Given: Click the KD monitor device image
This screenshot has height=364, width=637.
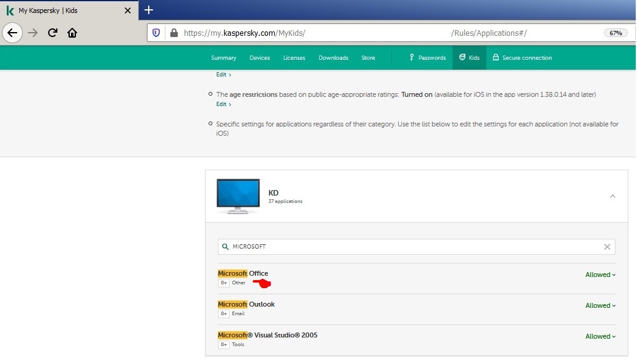Looking at the screenshot, I should (238, 196).
